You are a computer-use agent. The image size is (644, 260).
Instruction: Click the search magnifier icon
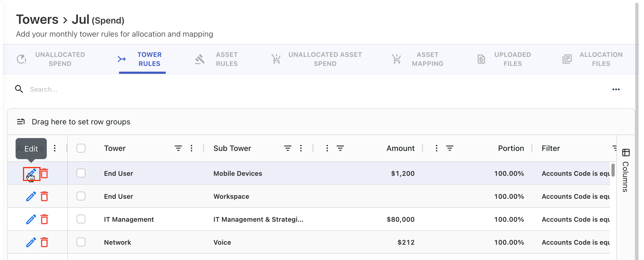tap(19, 89)
